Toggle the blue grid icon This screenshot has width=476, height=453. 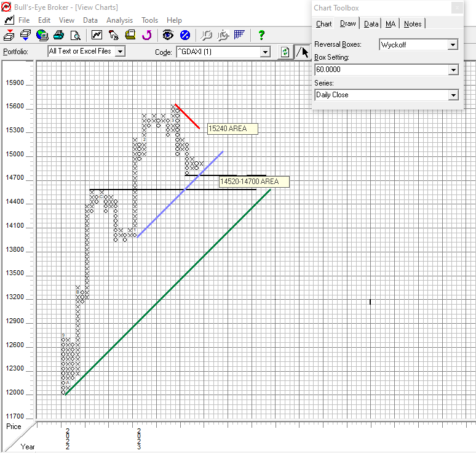point(239,34)
